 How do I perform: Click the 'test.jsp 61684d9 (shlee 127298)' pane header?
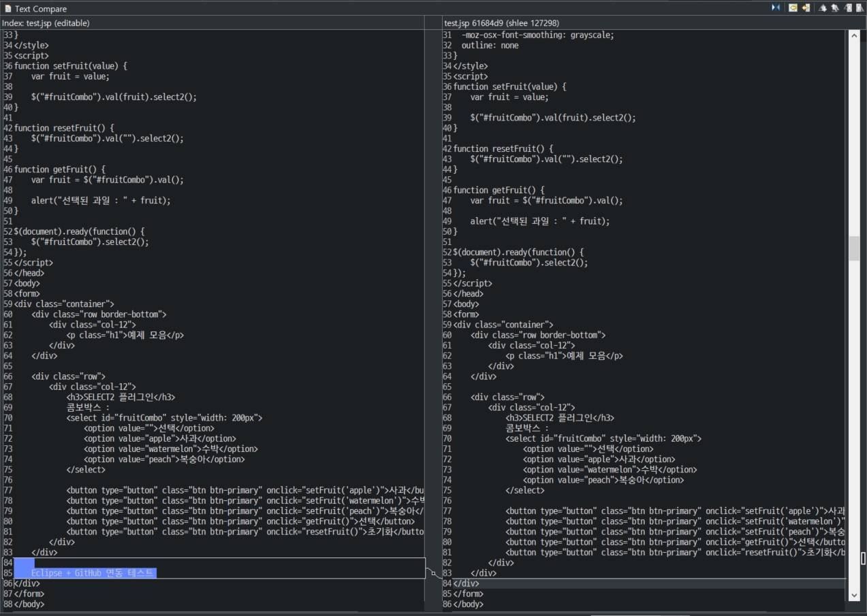coord(501,23)
